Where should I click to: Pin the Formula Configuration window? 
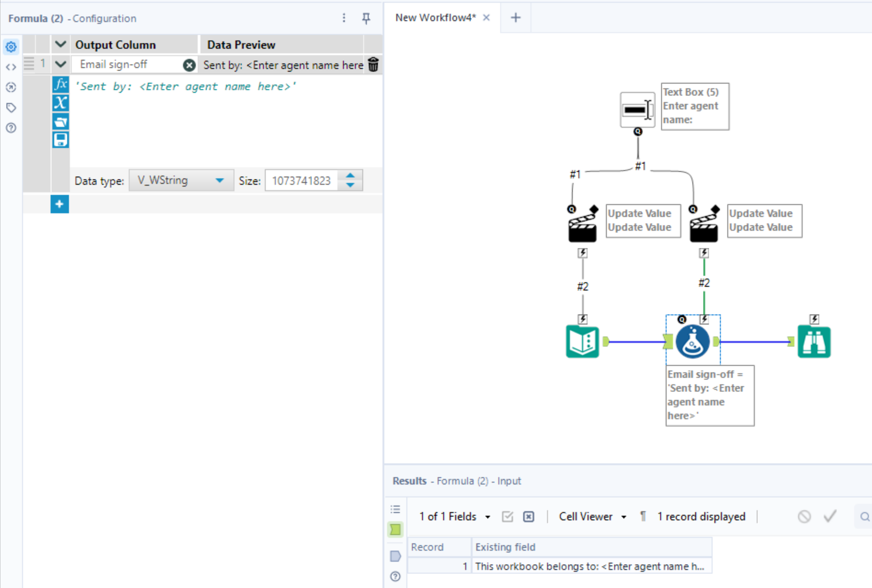(366, 18)
